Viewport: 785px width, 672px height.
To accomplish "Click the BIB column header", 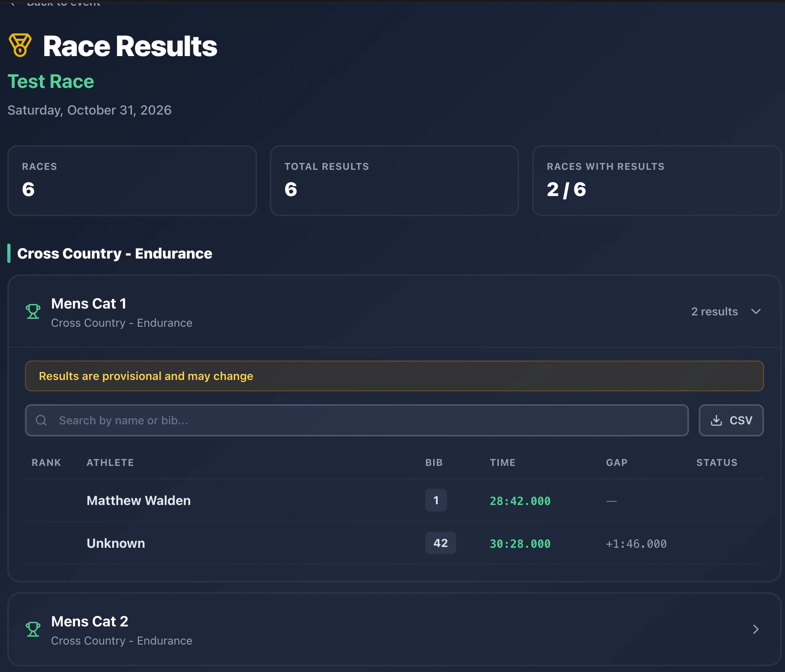I will 434,463.
